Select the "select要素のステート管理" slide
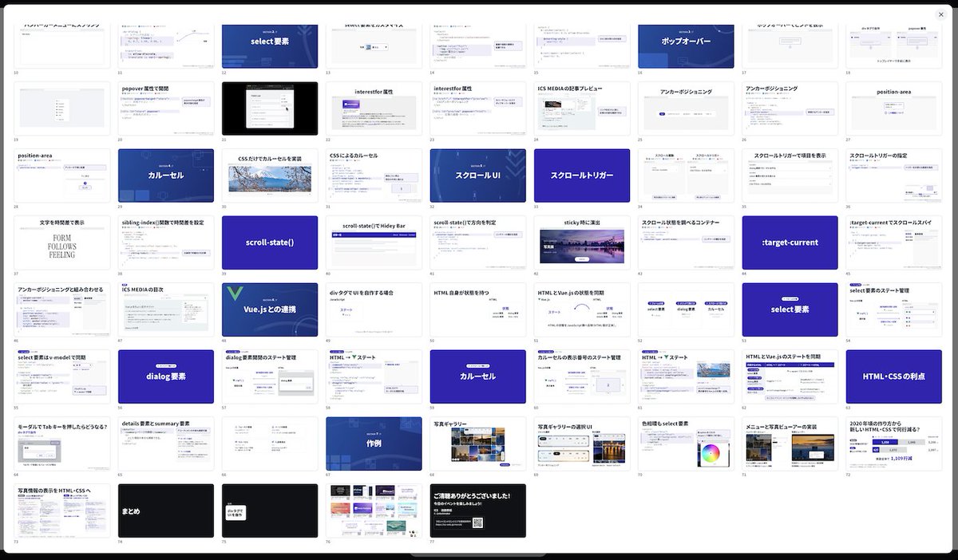 [894, 310]
